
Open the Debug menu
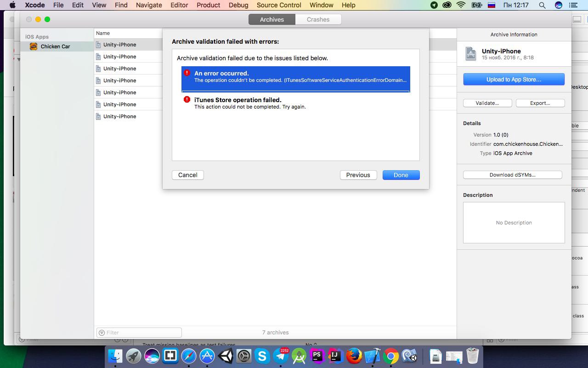[238, 5]
